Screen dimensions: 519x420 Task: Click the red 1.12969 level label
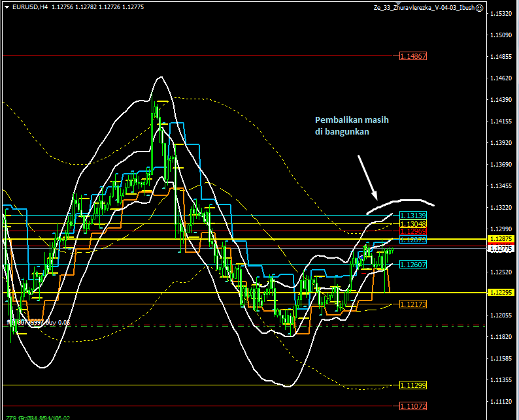click(413, 231)
